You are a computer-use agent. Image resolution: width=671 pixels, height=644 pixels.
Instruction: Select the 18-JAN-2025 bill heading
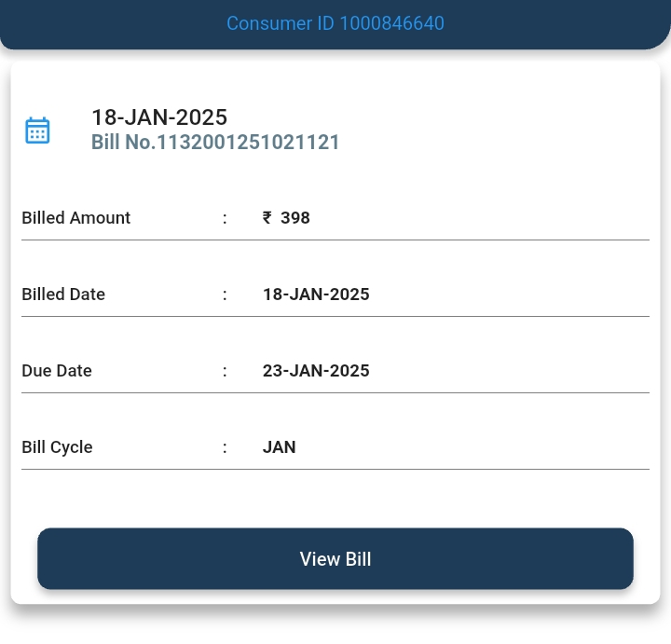(x=159, y=117)
